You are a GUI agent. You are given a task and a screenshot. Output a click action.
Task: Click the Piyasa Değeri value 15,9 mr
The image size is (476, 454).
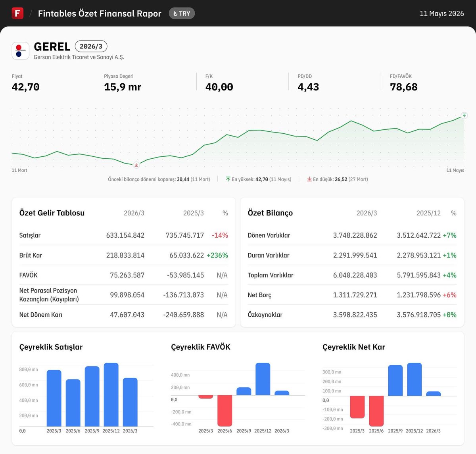[123, 87]
